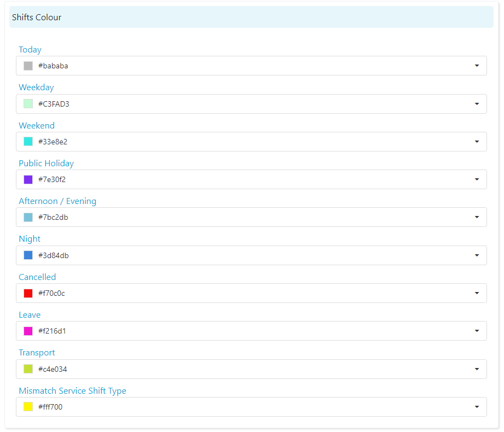Open the Today colour dropdown arrow

coord(477,66)
